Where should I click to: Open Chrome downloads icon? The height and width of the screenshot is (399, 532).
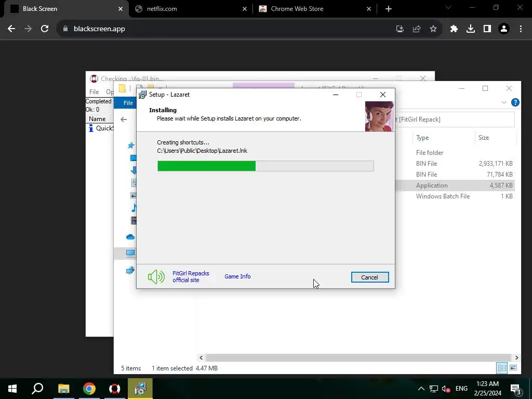(471, 29)
